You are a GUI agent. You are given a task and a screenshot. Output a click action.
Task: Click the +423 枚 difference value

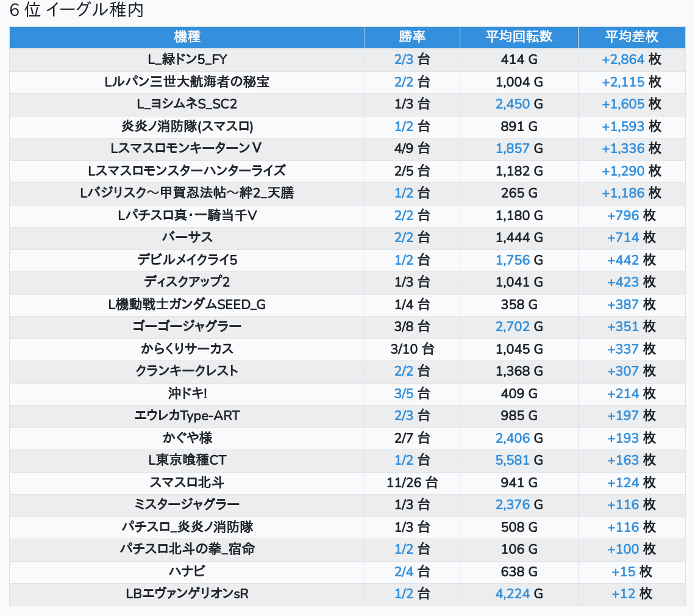click(632, 282)
